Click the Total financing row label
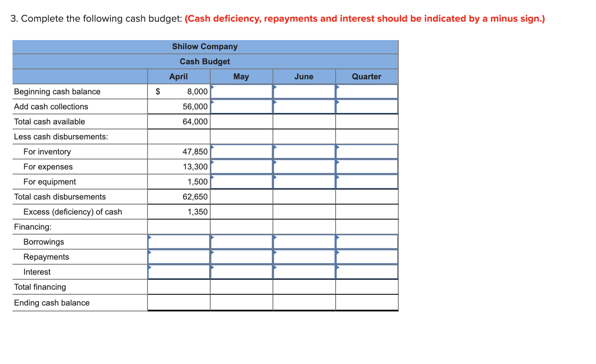The width and height of the screenshot is (596, 364). 40,287
